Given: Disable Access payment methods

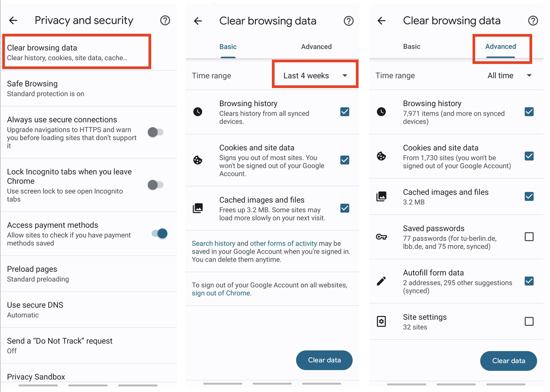Looking at the screenshot, I should 158,233.
